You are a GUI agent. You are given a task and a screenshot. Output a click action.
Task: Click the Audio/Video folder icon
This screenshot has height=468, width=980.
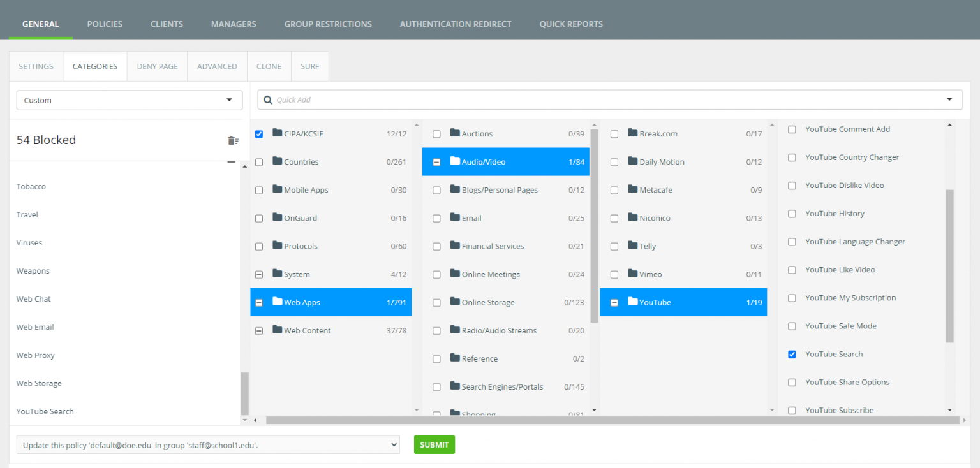coord(456,161)
